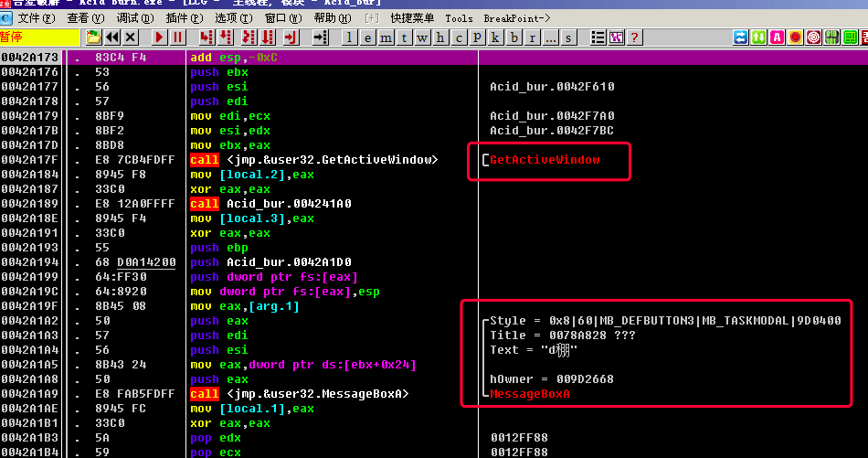Click the Trace over icon
868x458 pixels.
[x=269, y=37]
